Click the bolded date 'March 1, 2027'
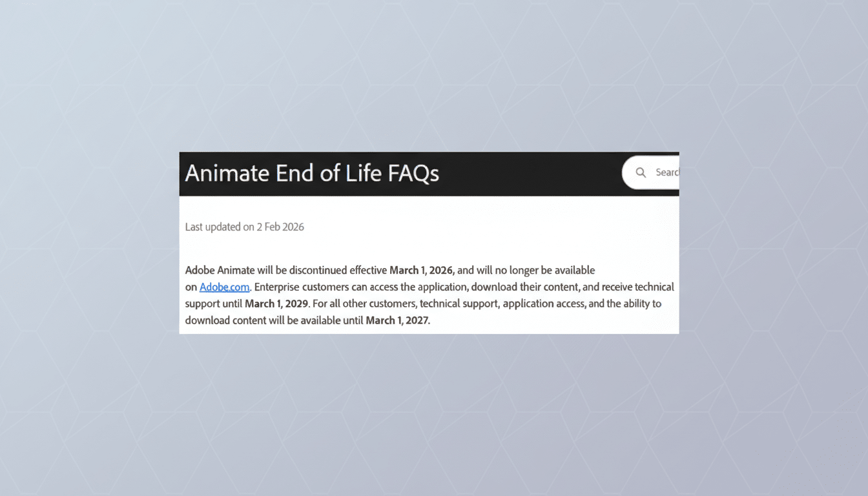The height and width of the screenshot is (496, 868). tap(397, 320)
